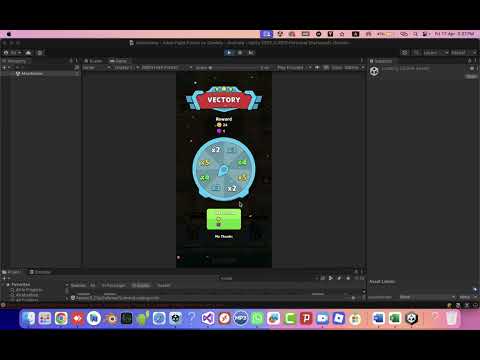The height and width of the screenshot is (360, 480).
Task: Click the Pause button in Unity toolbar
Action: click(240, 53)
